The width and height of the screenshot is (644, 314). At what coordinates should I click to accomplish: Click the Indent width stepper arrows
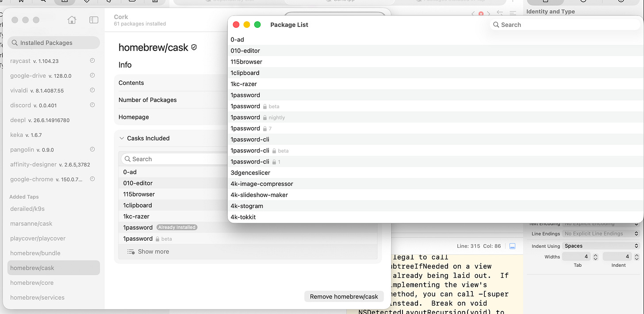[636, 257]
